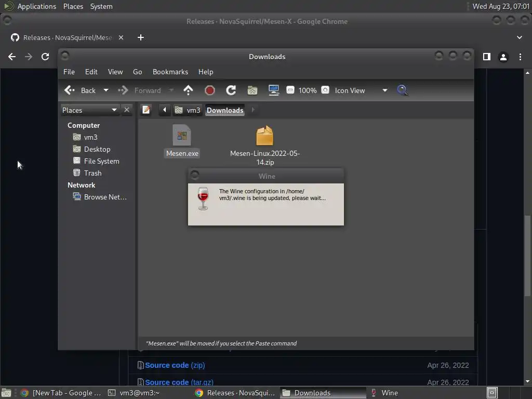The width and height of the screenshot is (532, 399).
Task: Click the file search magnifier icon
Action: click(403, 90)
